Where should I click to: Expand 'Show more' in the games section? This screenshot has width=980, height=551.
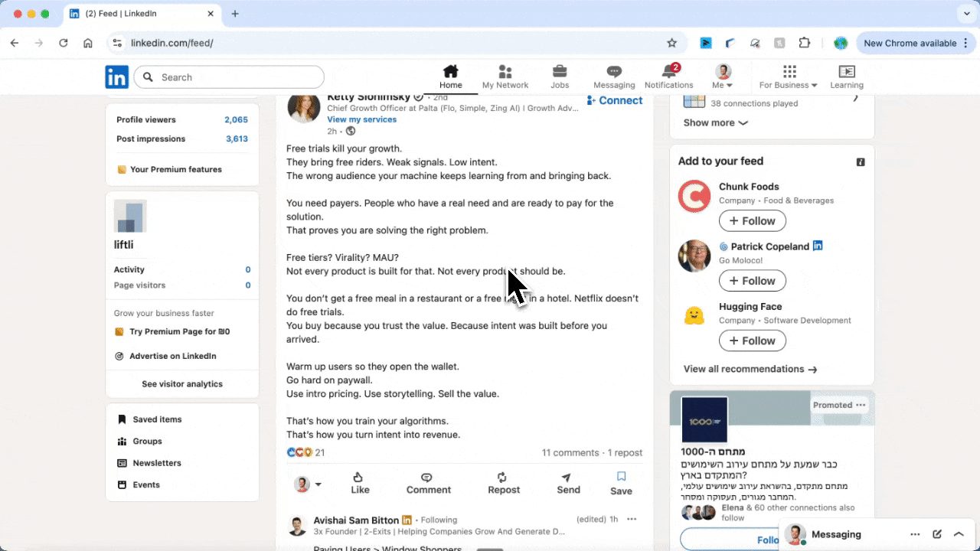pos(714,122)
